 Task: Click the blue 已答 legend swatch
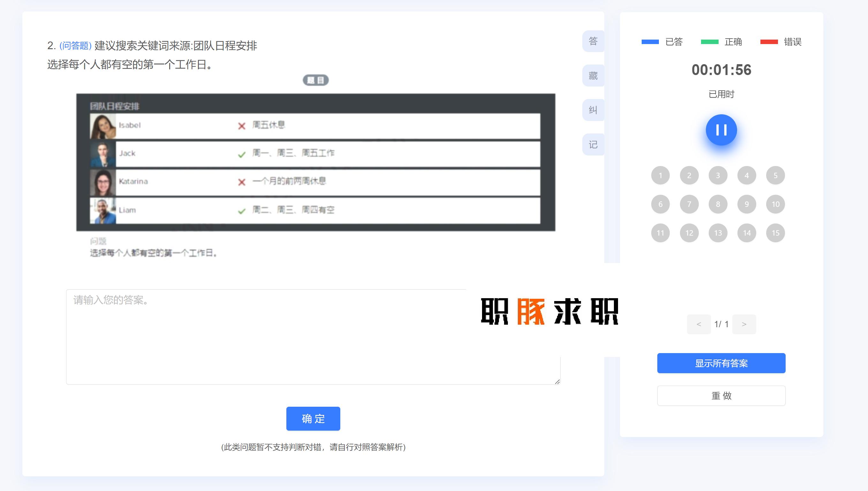click(x=650, y=42)
